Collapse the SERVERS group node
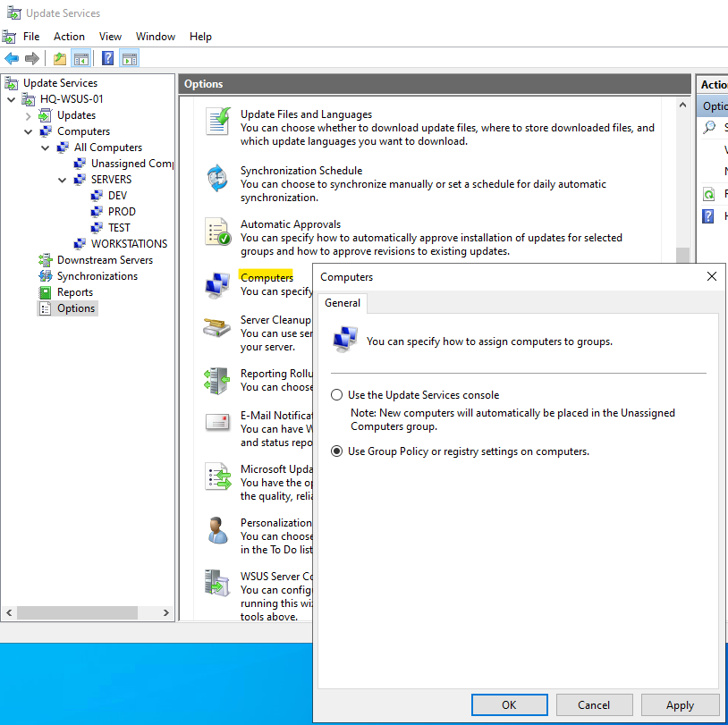This screenshot has height=725, width=728. coord(63,180)
